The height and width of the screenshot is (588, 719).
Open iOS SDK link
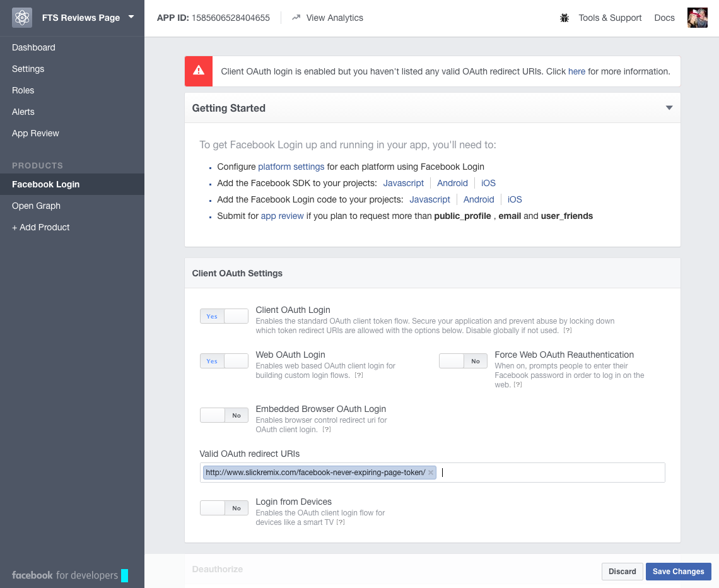(x=488, y=183)
